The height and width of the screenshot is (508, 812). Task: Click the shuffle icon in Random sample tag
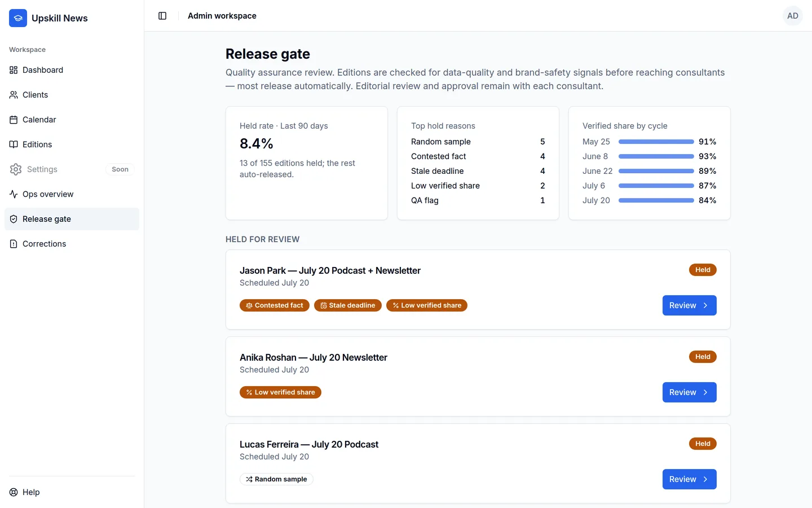tap(249, 479)
